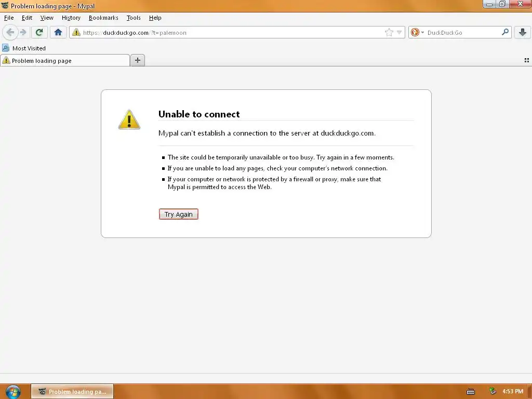Open the Bookmarks menu
Image resolution: width=532 pixels, height=399 pixels.
pyautogui.click(x=103, y=18)
